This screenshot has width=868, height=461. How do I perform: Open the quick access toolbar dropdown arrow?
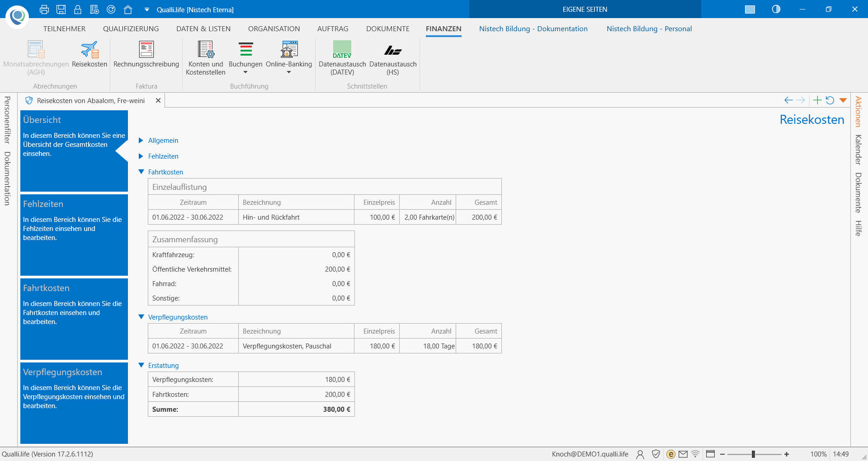pos(146,9)
